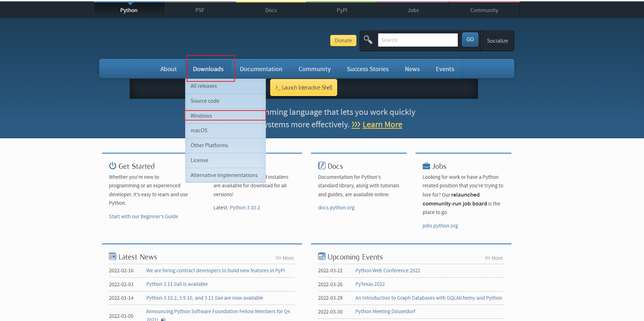Open the Downloads navigation menu
This screenshot has width=644, height=321.
point(208,69)
